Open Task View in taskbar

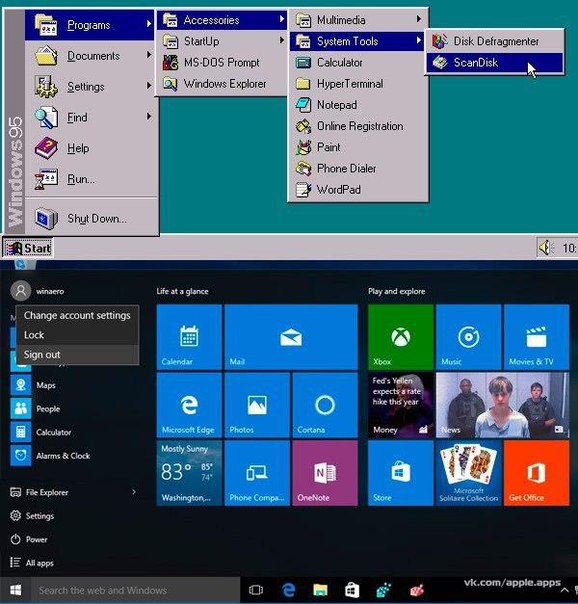coord(256,590)
